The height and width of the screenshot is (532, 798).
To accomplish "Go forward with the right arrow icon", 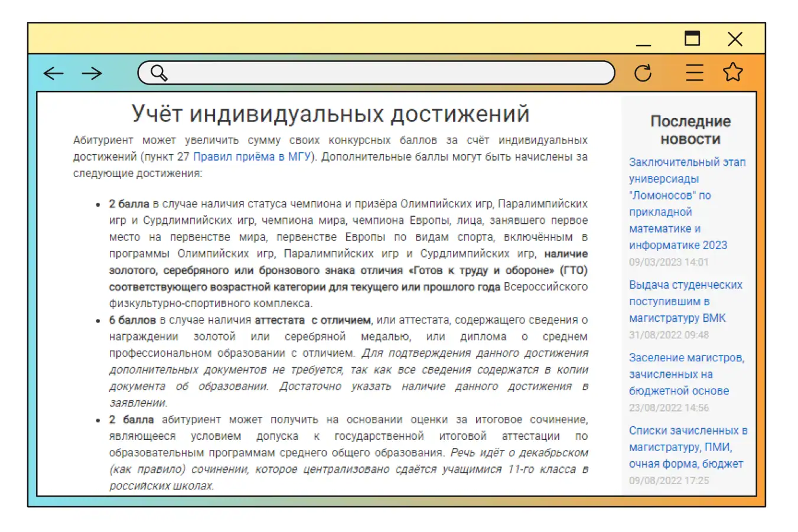I will pyautogui.click(x=92, y=73).
